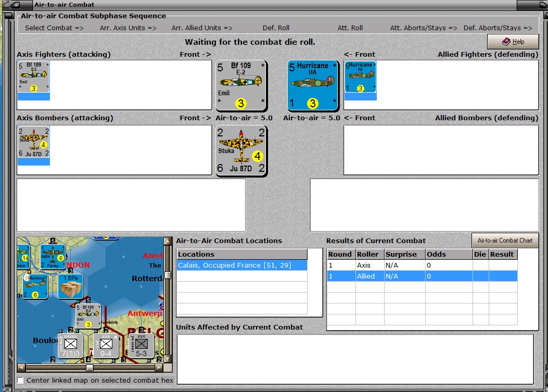Click Att. Aborts/Stays subphase label
This screenshot has height=392, width=548.
click(424, 28)
